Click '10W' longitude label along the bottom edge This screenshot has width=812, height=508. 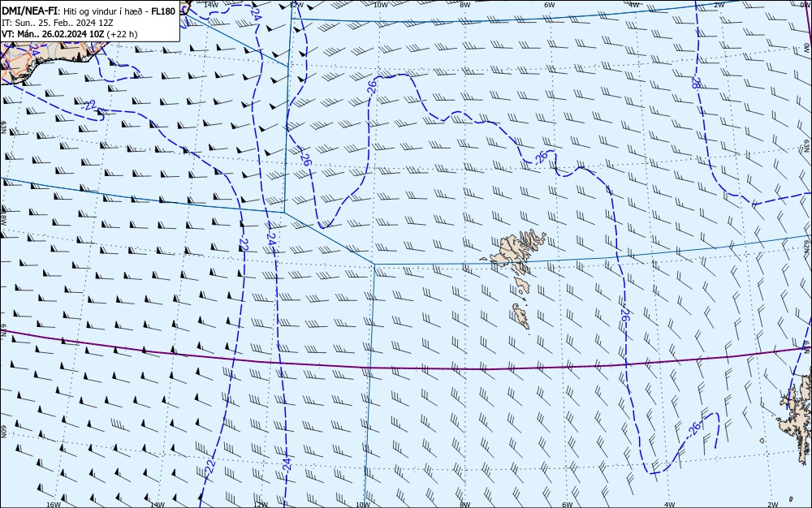click(362, 505)
